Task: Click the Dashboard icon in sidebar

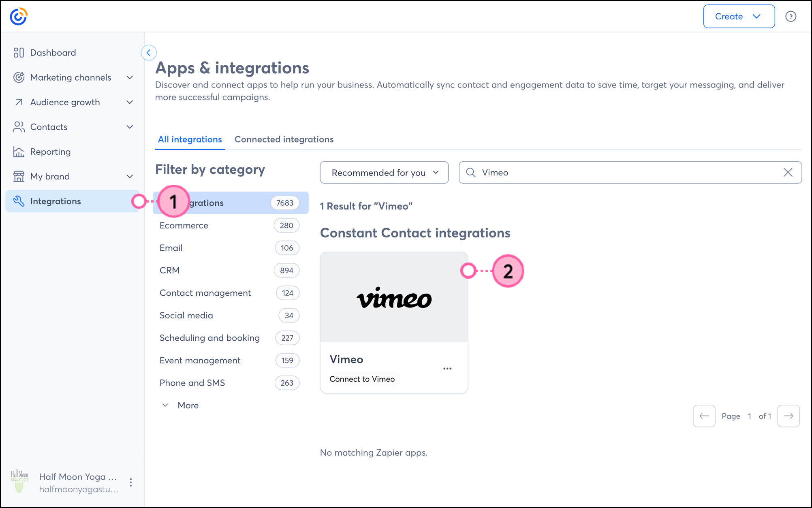Action: (19, 53)
